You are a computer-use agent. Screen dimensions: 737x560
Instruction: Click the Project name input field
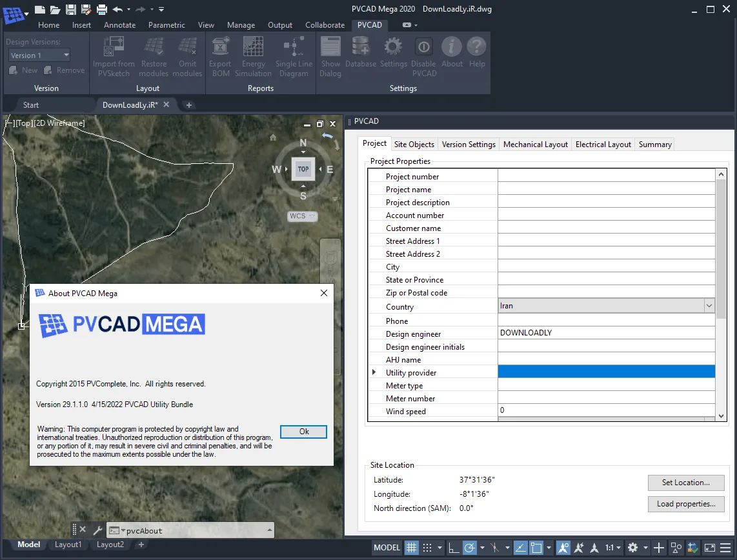click(607, 189)
